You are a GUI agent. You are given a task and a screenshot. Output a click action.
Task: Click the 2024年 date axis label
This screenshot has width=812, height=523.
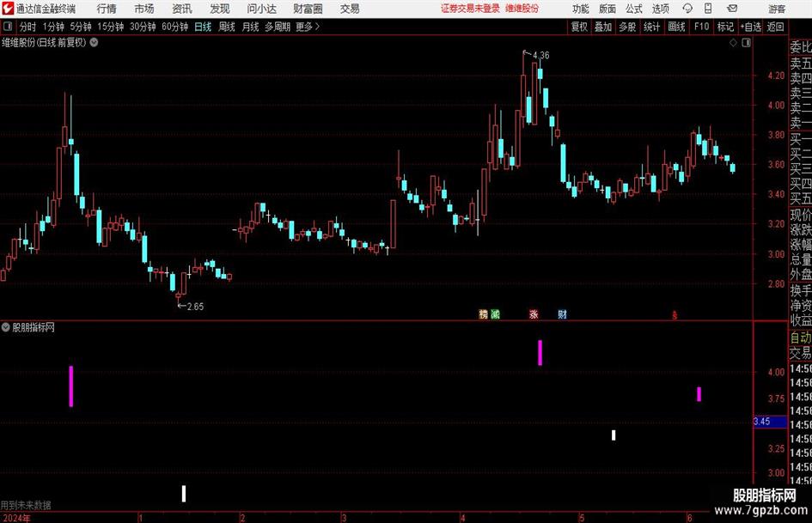point(16,518)
